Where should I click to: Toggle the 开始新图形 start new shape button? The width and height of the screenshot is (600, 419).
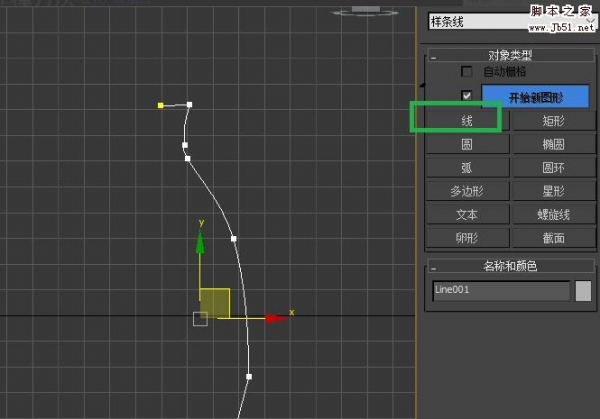point(535,97)
